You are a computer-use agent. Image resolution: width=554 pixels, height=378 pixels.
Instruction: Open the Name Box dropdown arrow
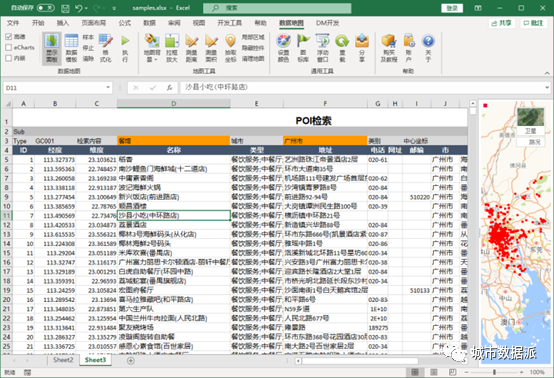point(108,88)
